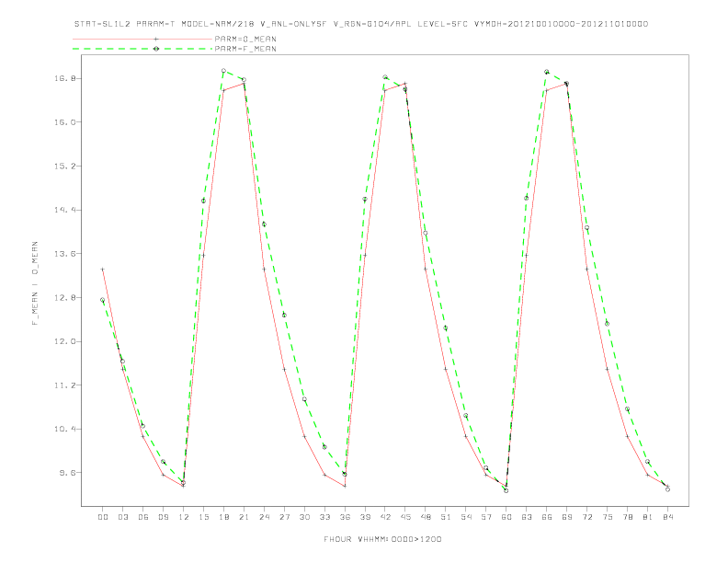Click the 10.4 y-axis tick label
Image resolution: width=728 pixels, height=563 pixels.
tap(64, 429)
